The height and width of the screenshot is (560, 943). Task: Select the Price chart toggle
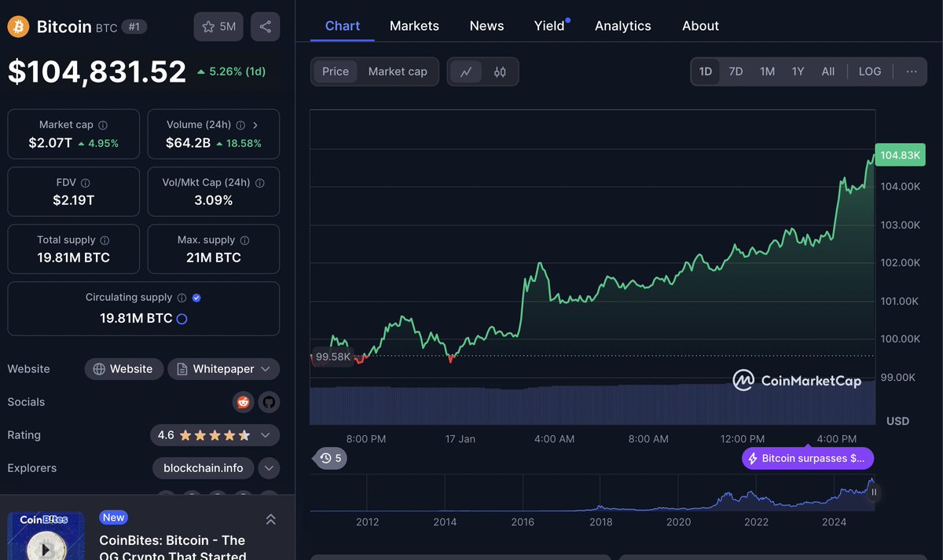(x=336, y=71)
